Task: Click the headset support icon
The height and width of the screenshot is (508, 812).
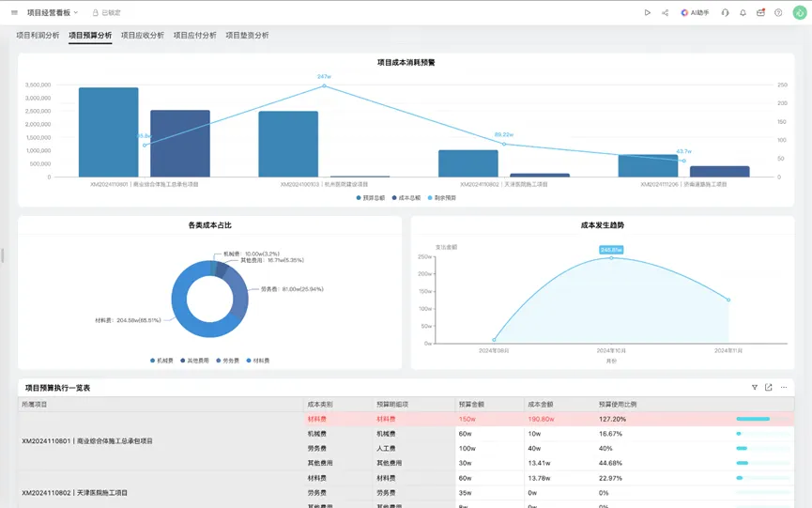Action: (x=725, y=13)
